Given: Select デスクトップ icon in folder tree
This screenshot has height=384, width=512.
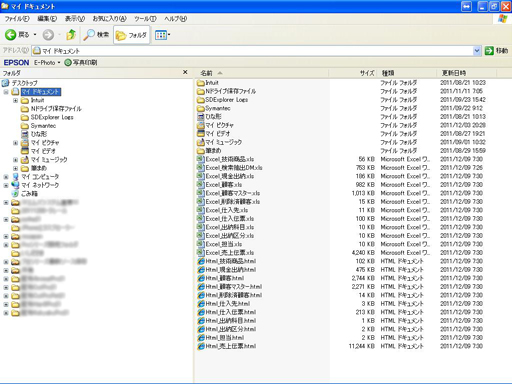Looking at the screenshot, I should click(x=6, y=83).
